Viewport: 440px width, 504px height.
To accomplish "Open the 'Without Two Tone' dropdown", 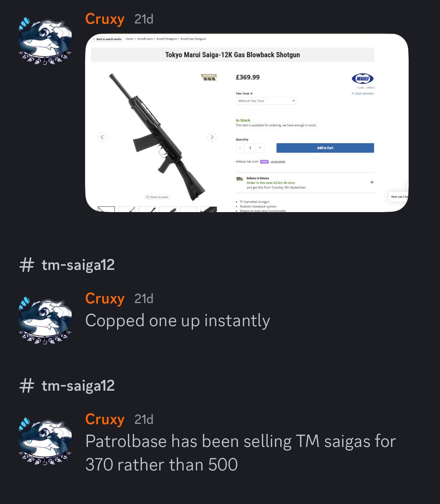I will [x=266, y=101].
